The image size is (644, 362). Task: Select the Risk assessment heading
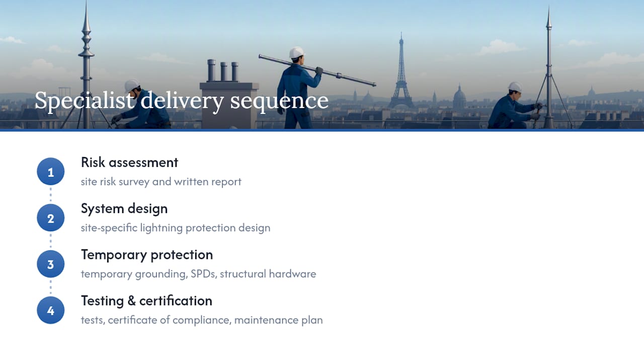tap(129, 162)
